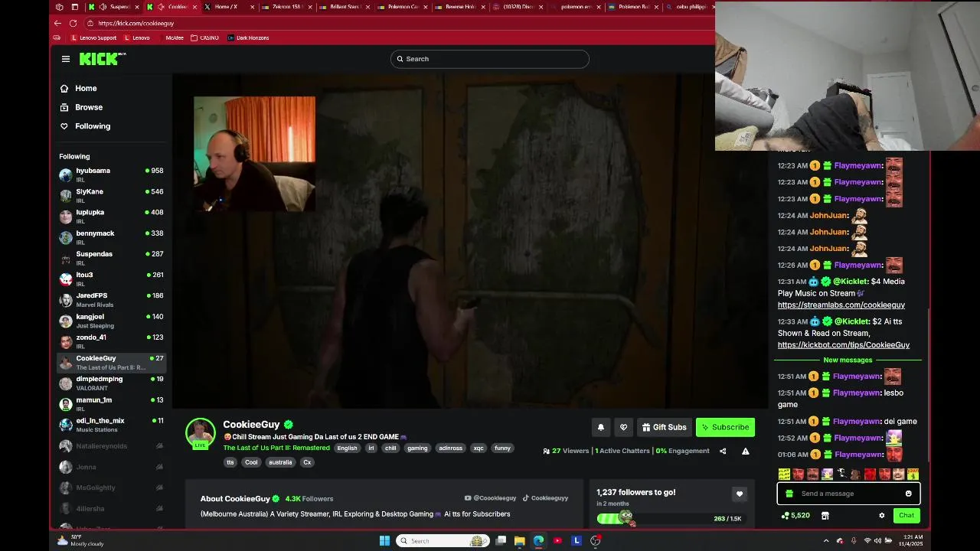
Task: Open Windows Start menu
Action: (384, 540)
